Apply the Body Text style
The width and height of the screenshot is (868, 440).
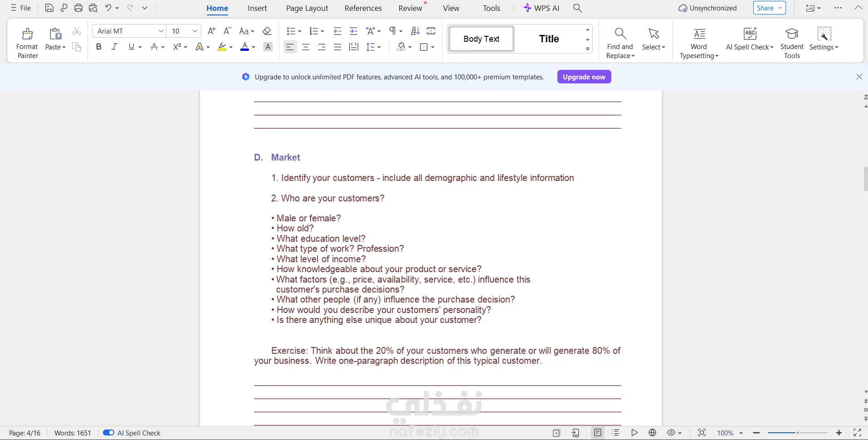click(481, 39)
